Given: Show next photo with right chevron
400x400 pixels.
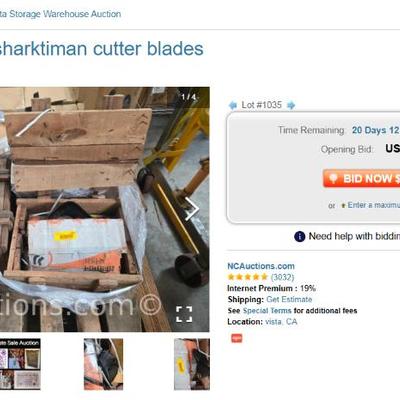Looking at the screenshot, I should click(192, 209).
